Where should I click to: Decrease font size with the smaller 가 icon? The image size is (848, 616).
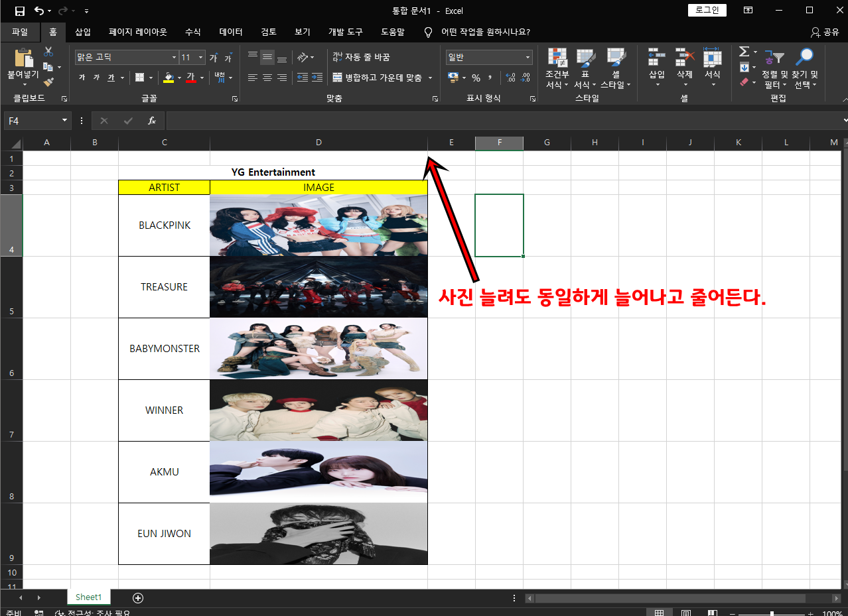[x=228, y=58]
